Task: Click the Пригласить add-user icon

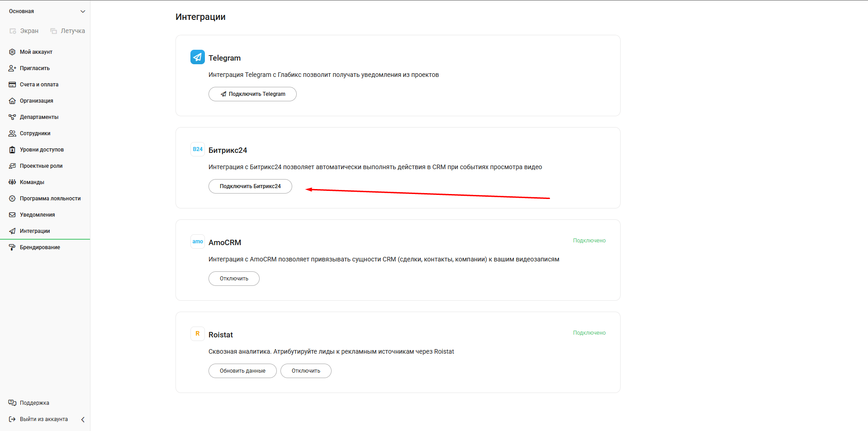Action: tap(12, 68)
